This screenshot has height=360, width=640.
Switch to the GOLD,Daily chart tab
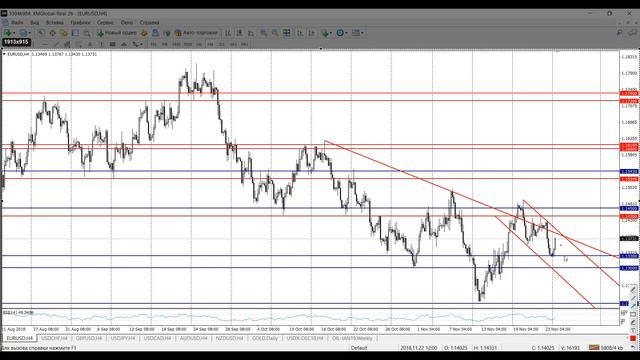tap(265, 338)
